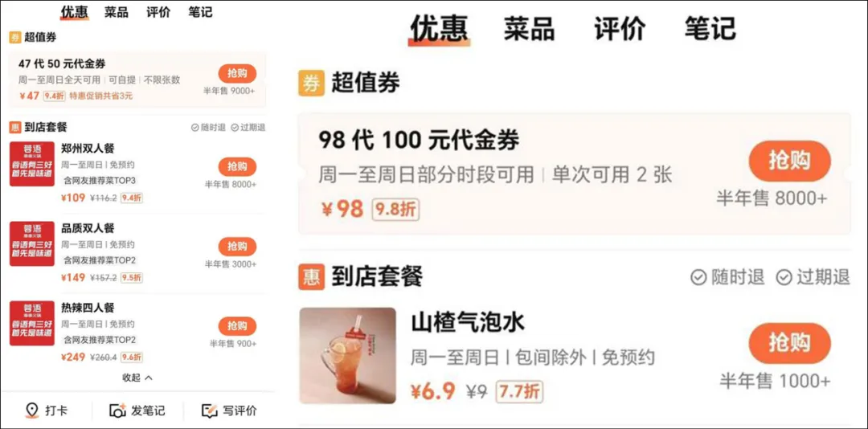The width and height of the screenshot is (868, 429).
Task: Click the large 惠 badge in right panel
Action: click(311, 277)
